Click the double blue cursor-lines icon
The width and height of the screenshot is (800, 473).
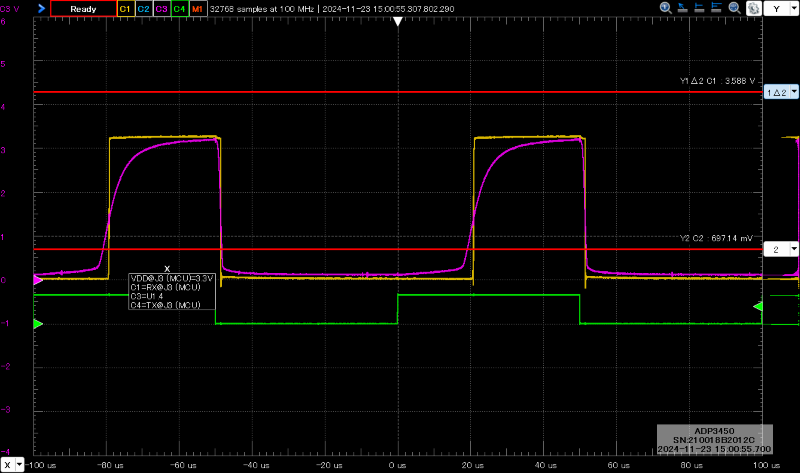coord(716,8)
